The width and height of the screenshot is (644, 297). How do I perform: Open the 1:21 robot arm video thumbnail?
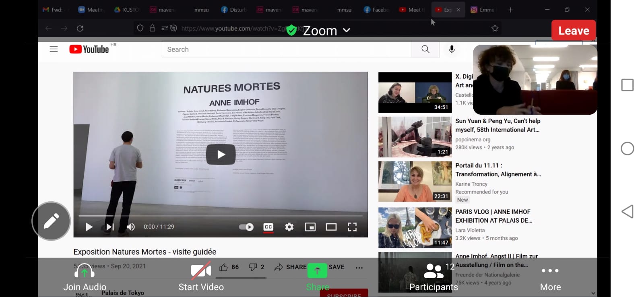coord(415,137)
